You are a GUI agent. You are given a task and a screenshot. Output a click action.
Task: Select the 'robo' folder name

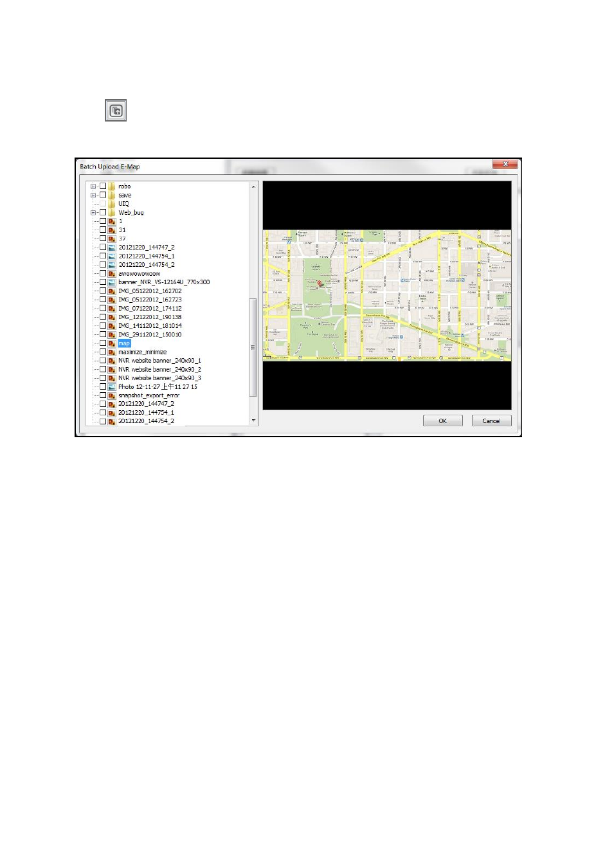pyautogui.click(x=124, y=186)
